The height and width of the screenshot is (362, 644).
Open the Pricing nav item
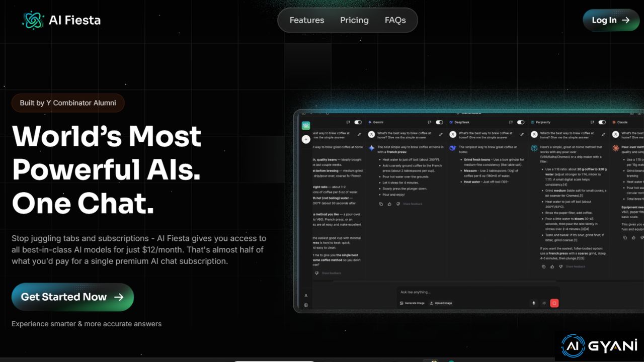[x=354, y=20]
